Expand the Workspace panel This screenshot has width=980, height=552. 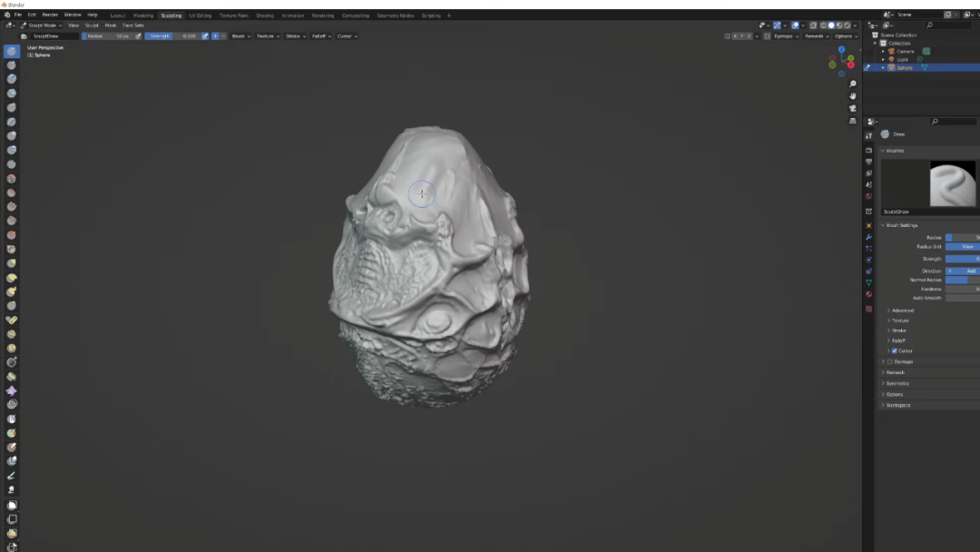click(x=898, y=406)
